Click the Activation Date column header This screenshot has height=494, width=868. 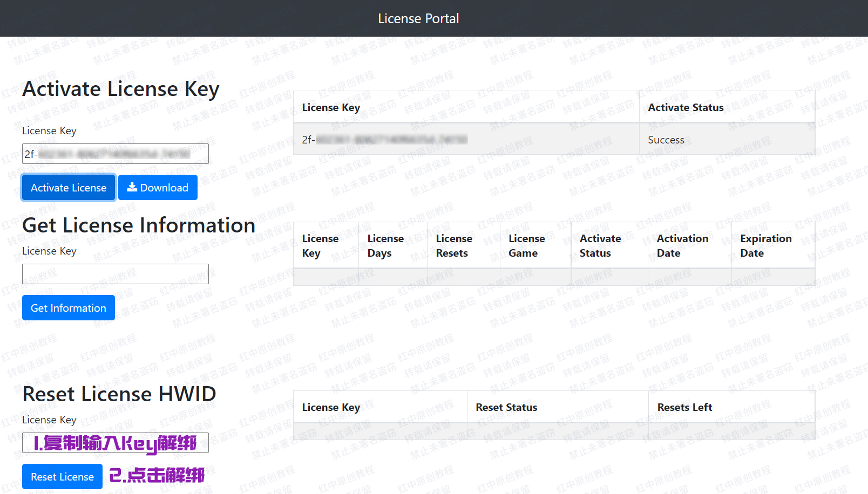682,245
